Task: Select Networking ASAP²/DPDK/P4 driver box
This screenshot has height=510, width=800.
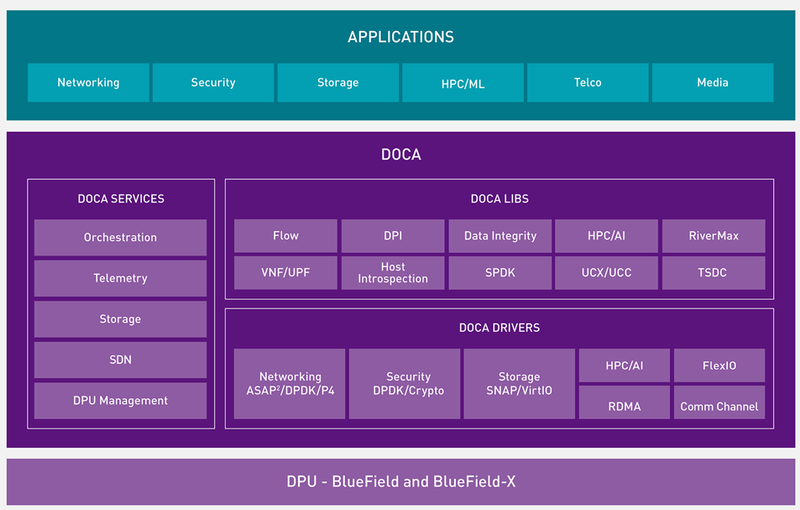Action: pyautogui.click(x=290, y=384)
